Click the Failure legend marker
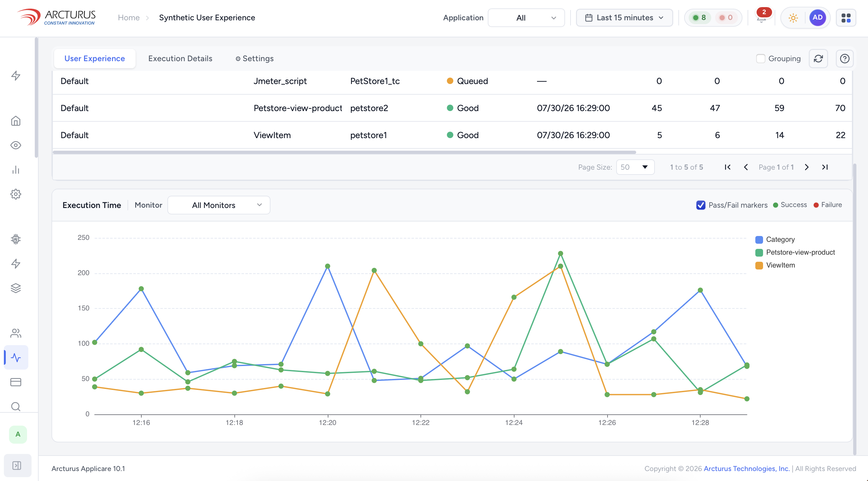 827,205
